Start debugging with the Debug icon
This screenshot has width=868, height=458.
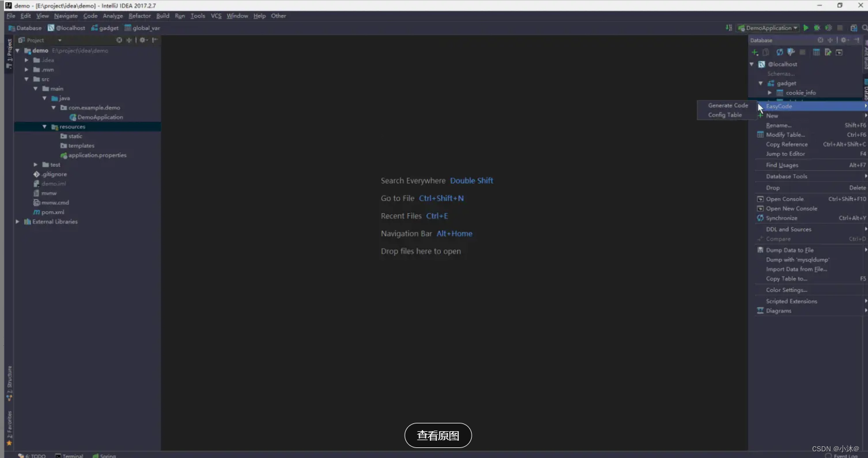pyautogui.click(x=817, y=27)
